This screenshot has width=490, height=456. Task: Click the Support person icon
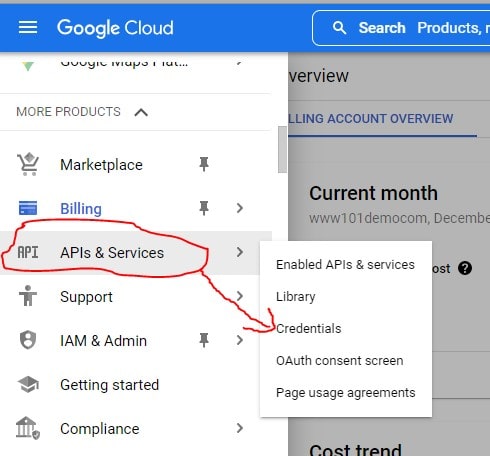(x=28, y=296)
